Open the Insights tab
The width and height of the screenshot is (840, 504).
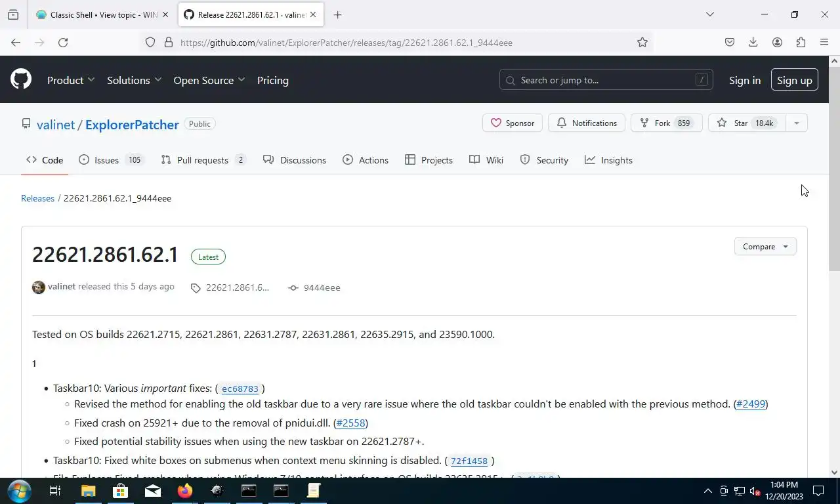pos(609,160)
